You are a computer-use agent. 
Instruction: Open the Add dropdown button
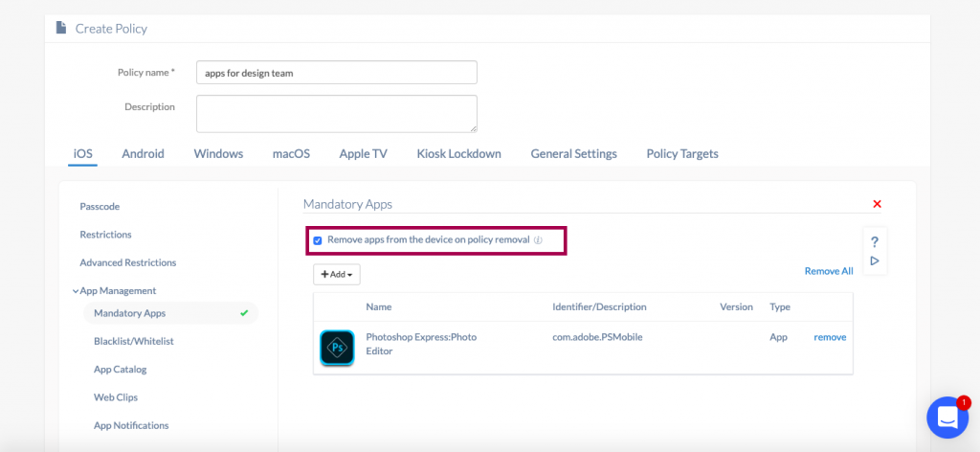click(337, 275)
